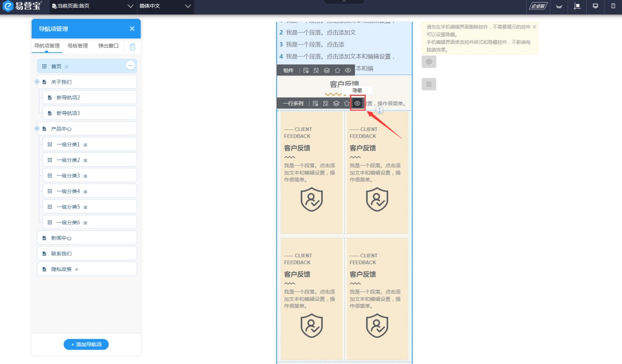Dismiss the yellow tip box with X
The image size is (622, 364).
pos(534,26)
